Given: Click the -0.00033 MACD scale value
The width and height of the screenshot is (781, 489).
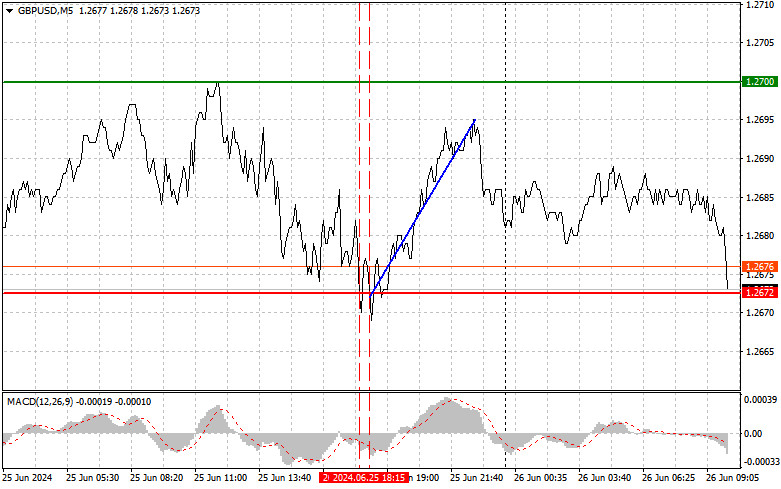Looking at the screenshot, I should click(761, 462).
